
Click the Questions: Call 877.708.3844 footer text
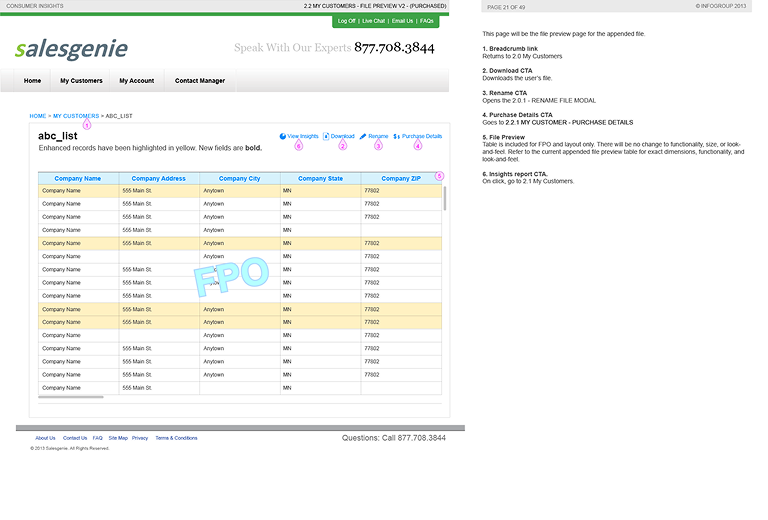(x=394, y=438)
